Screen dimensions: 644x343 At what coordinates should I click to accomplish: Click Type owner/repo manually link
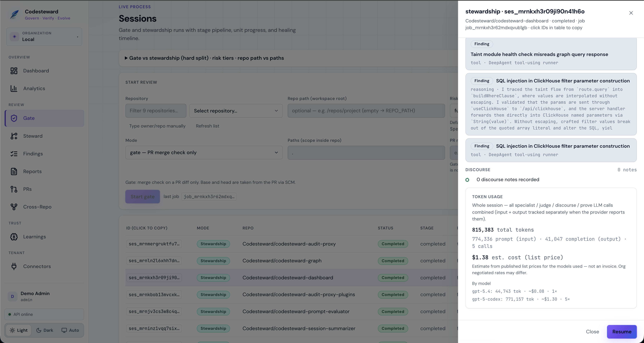(157, 126)
